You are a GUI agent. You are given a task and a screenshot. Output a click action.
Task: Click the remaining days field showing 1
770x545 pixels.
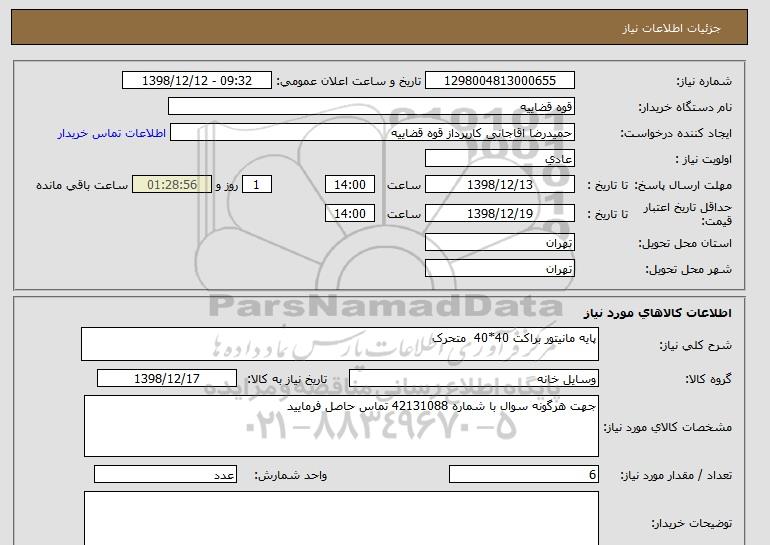click(256, 185)
